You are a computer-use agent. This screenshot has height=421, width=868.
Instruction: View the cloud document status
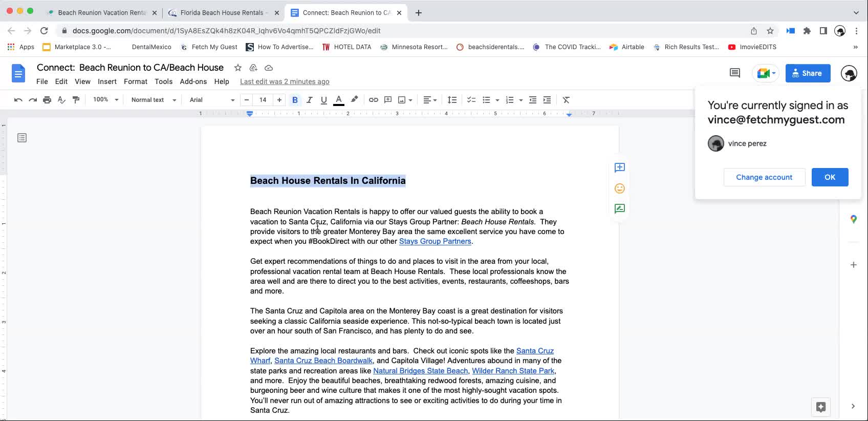tap(268, 68)
